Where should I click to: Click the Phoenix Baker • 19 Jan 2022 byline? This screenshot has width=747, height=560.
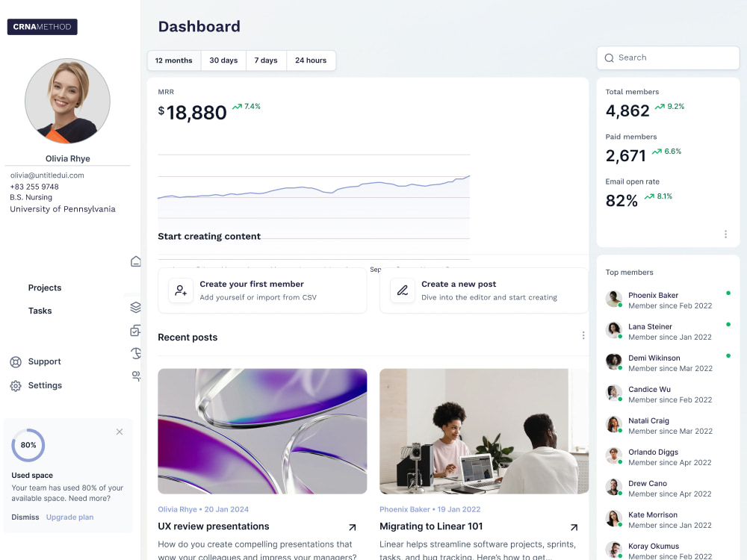click(x=430, y=509)
